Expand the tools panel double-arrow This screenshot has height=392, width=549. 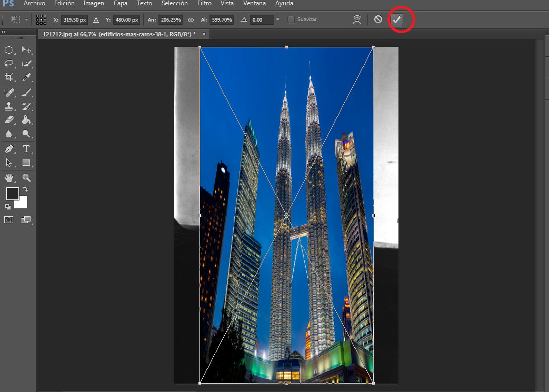(x=3, y=32)
